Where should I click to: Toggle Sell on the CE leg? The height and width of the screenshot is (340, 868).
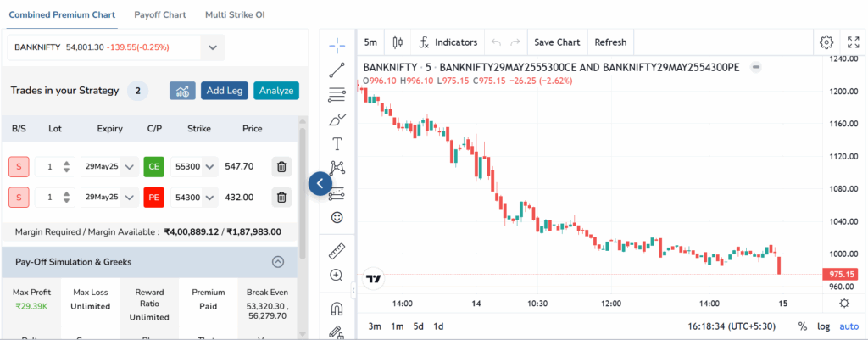pos(19,167)
